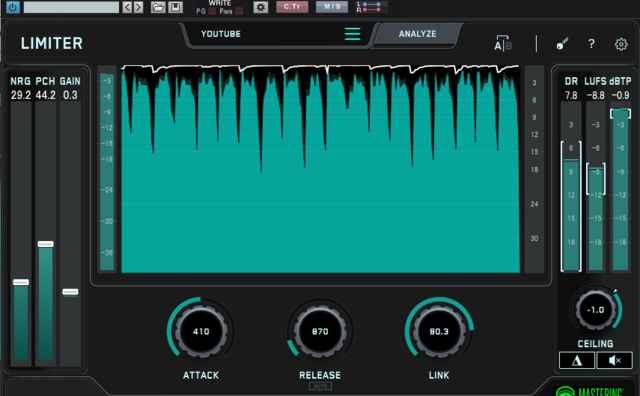
Task: Click the NRG slider handle
Action: [x=21, y=282]
